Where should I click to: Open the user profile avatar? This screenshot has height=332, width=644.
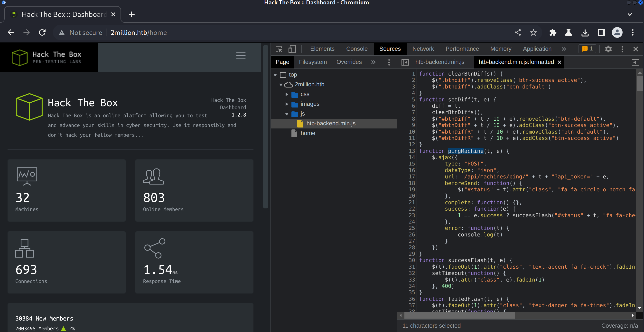click(617, 33)
